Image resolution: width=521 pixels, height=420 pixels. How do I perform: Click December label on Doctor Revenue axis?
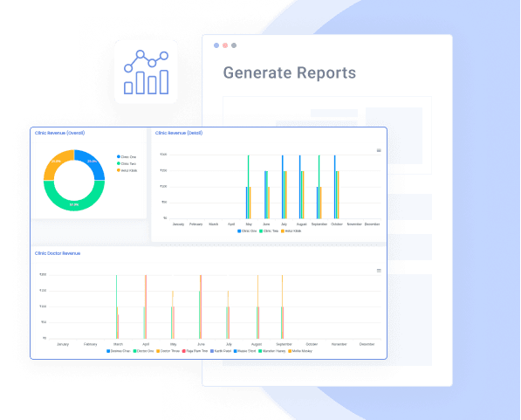[x=367, y=344]
